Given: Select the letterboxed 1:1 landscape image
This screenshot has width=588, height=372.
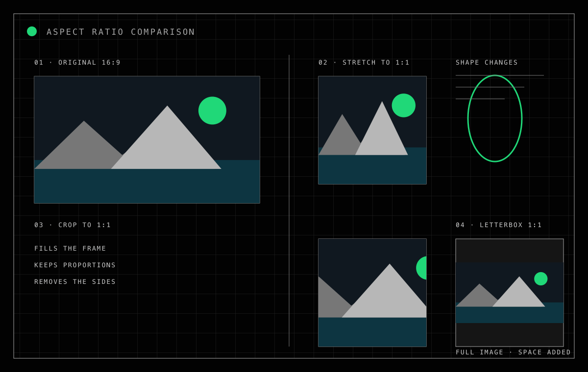Looking at the screenshot, I should (x=510, y=293).
